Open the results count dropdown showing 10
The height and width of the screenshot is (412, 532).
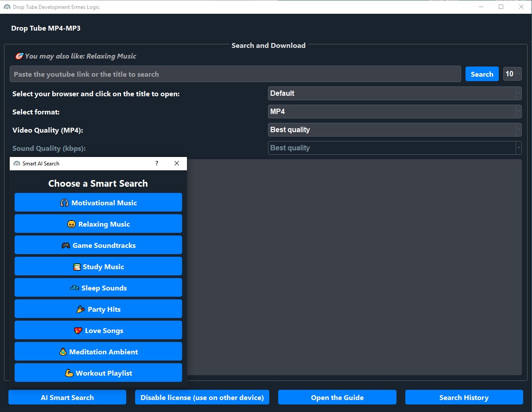512,74
